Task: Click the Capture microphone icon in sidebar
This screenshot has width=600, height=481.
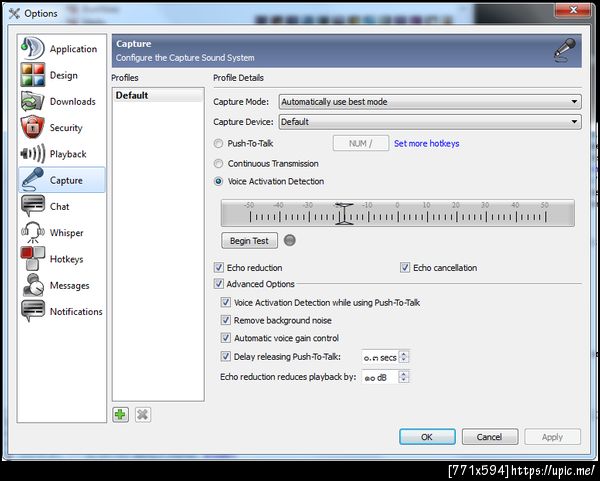Action: pos(33,179)
